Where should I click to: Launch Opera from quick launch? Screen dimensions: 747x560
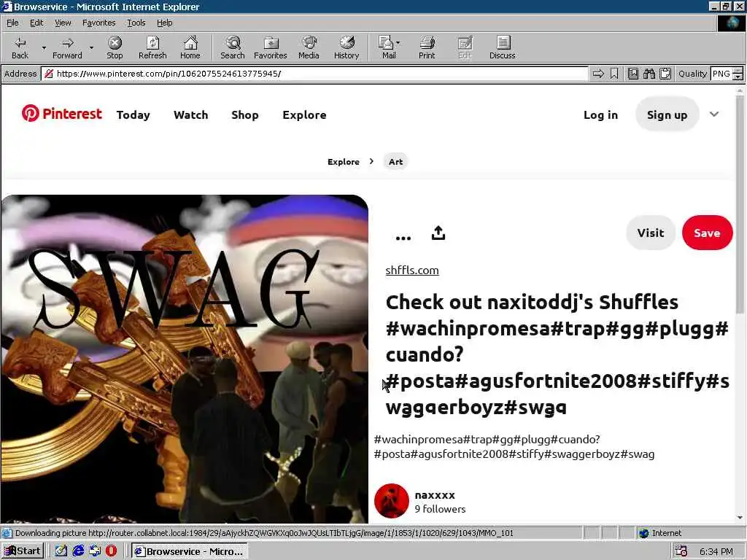pyautogui.click(x=112, y=551)
